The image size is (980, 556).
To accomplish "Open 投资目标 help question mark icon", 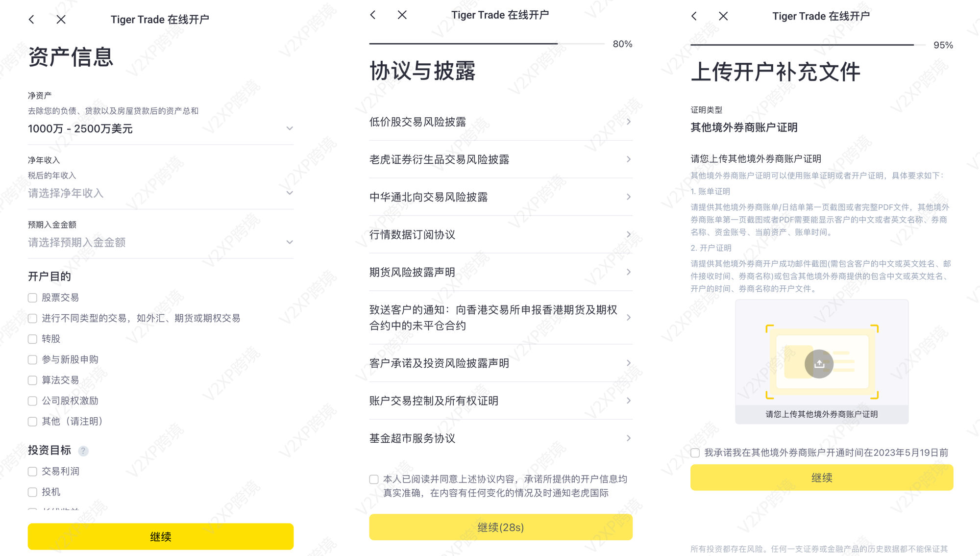I will click(x=83, y=451).
